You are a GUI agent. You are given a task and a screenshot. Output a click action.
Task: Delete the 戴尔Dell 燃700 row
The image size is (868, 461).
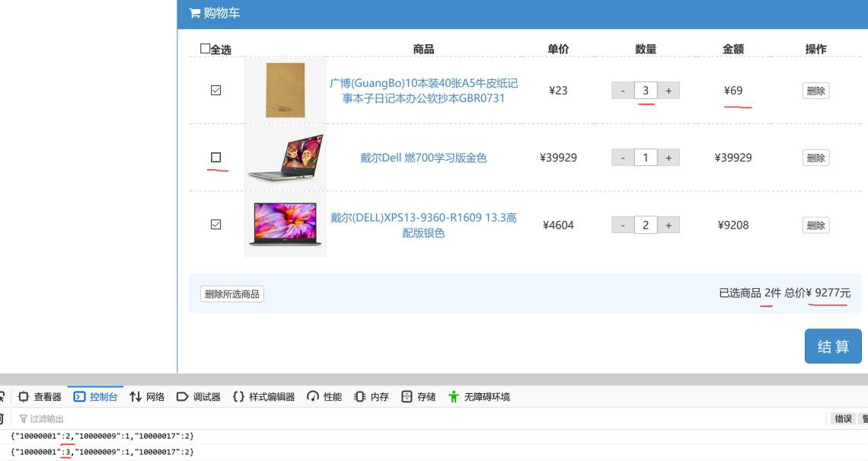816,158
